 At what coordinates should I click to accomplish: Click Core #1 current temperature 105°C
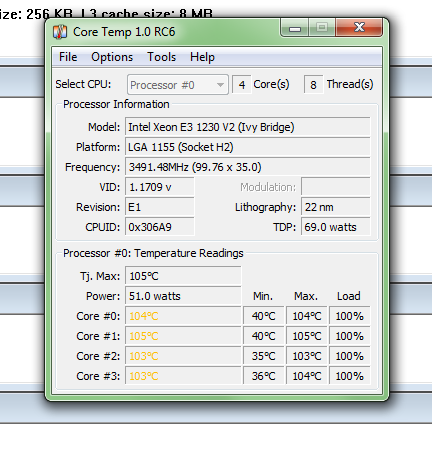(x=183, y=336)
